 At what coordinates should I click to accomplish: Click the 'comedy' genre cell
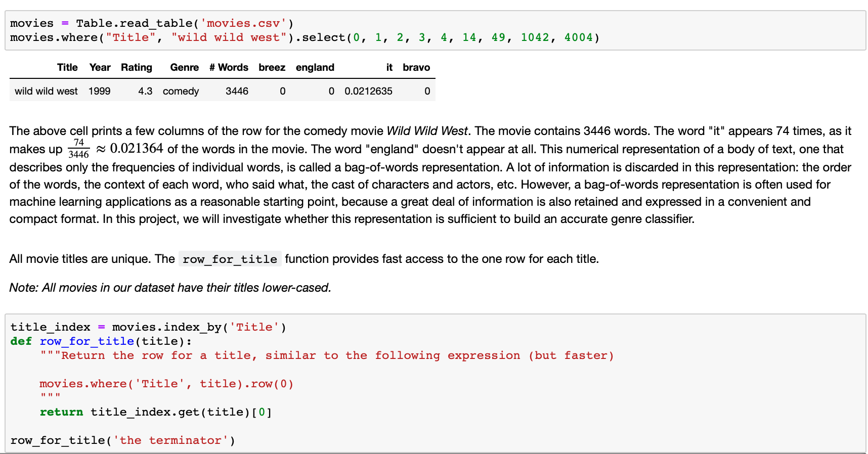pyautogui.click(x=181, y=91)
